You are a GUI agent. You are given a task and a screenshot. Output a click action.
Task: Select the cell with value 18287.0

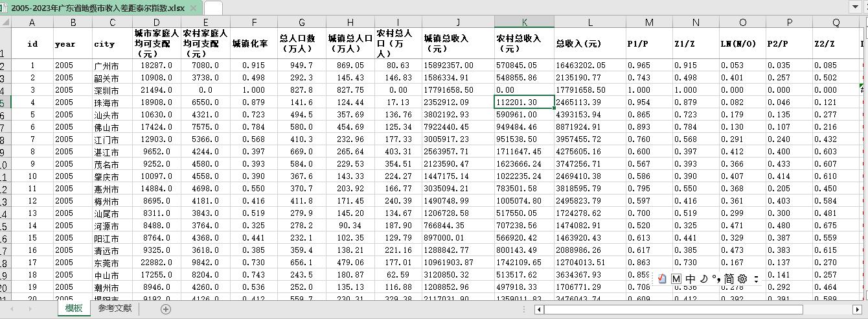(157, 65)
